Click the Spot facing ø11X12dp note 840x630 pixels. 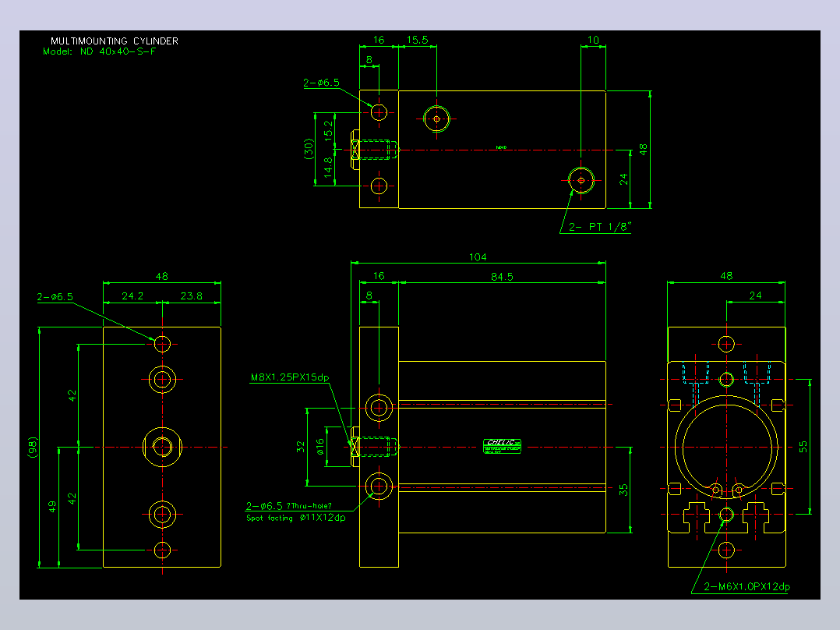tap(296, 518)
